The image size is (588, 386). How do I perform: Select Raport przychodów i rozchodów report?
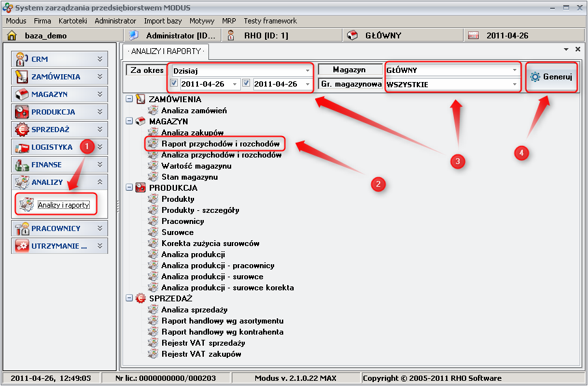click(220, 144)
